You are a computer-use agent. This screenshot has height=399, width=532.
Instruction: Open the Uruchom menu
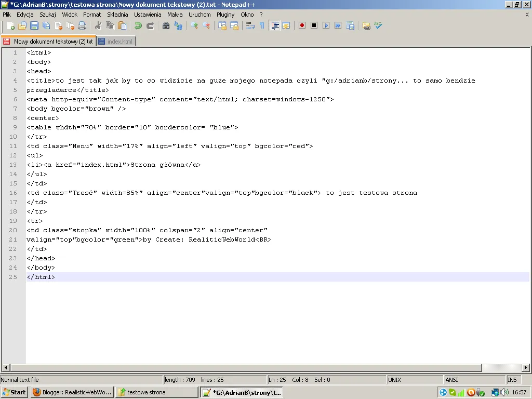click(199, 15)
